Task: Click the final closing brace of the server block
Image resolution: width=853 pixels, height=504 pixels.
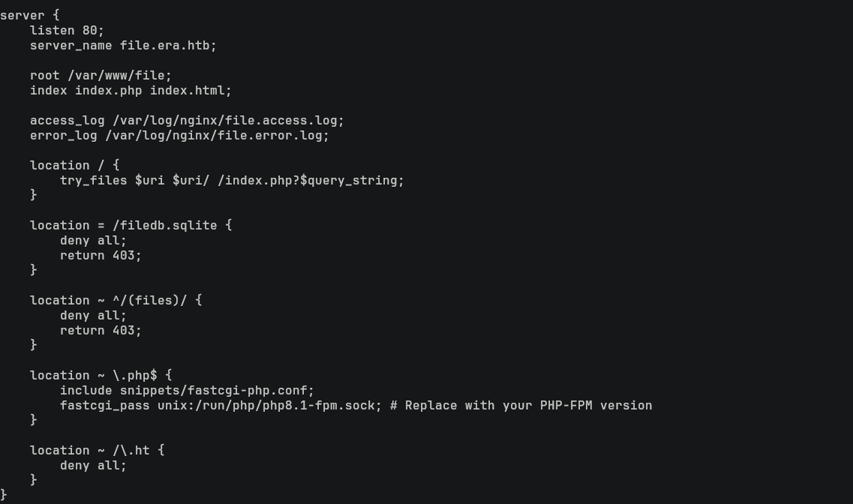Action: 4,494
